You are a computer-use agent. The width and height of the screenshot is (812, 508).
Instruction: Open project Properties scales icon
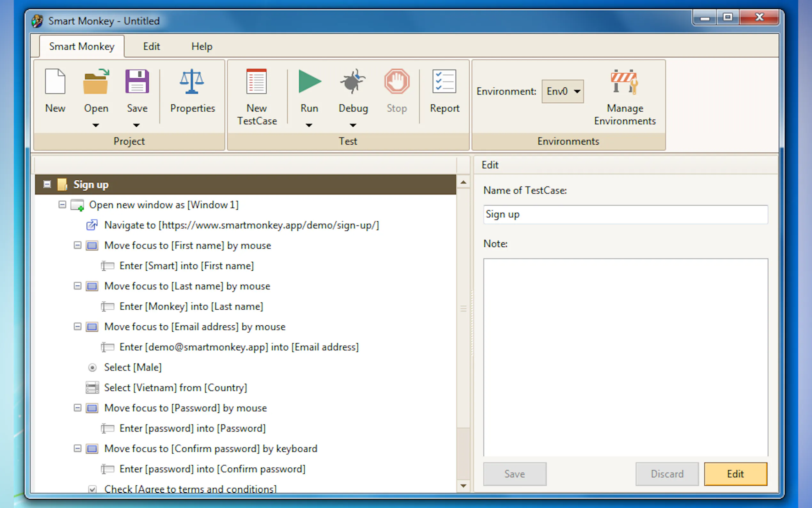pyautogui.click(x=192, y=81)
